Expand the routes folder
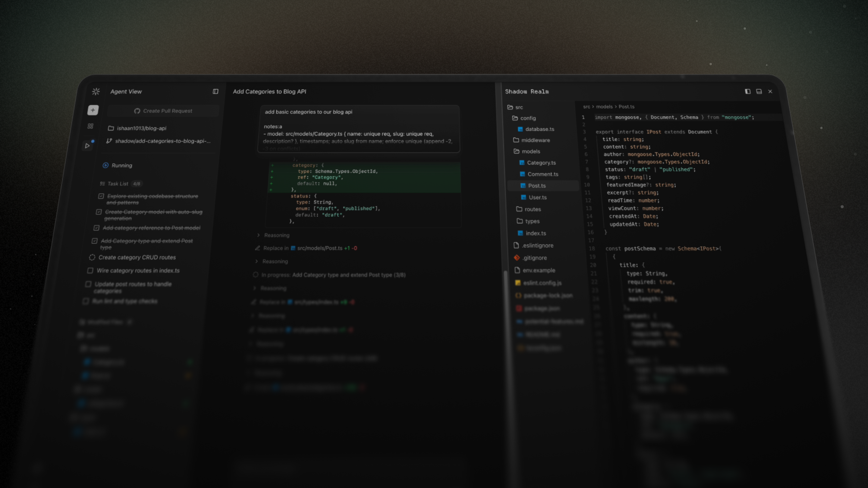The width and height of the screenshot is (868, 488). pyautogui.click(x=529, y=209)
